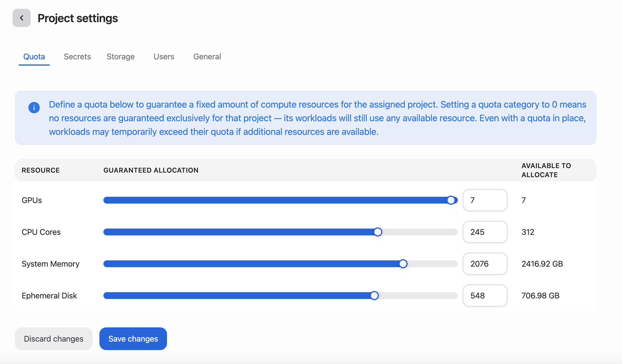The image size is (622, 364).
Task: Click the info icon in banner
Action: (x=34, y=108)
